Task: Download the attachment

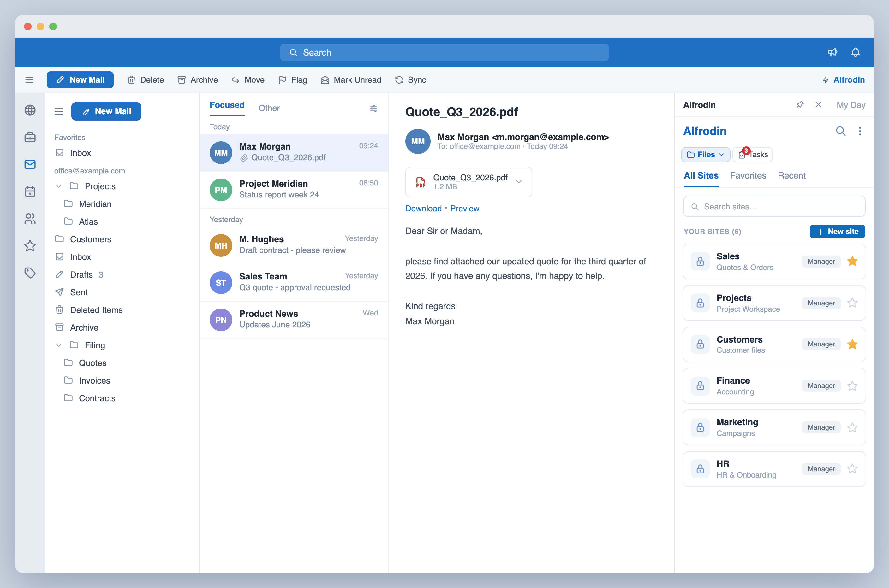Action: [x=423, y=209]
